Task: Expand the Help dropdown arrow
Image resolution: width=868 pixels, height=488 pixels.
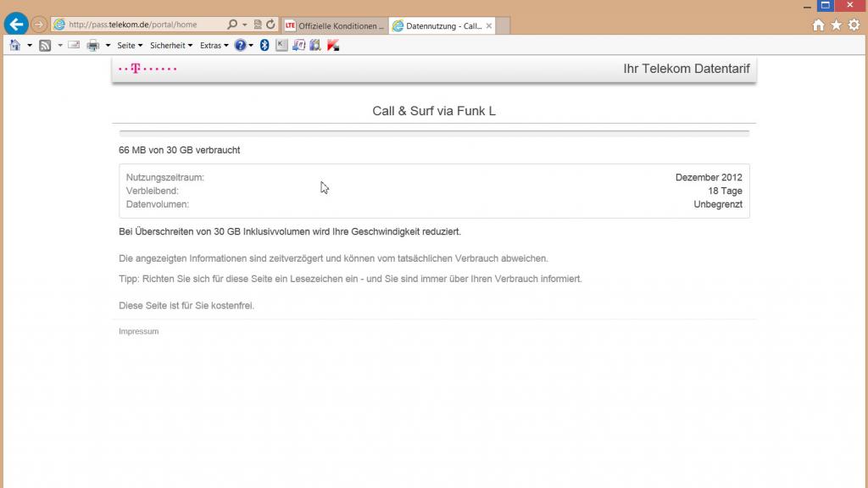Action: [x=251, y=46]
